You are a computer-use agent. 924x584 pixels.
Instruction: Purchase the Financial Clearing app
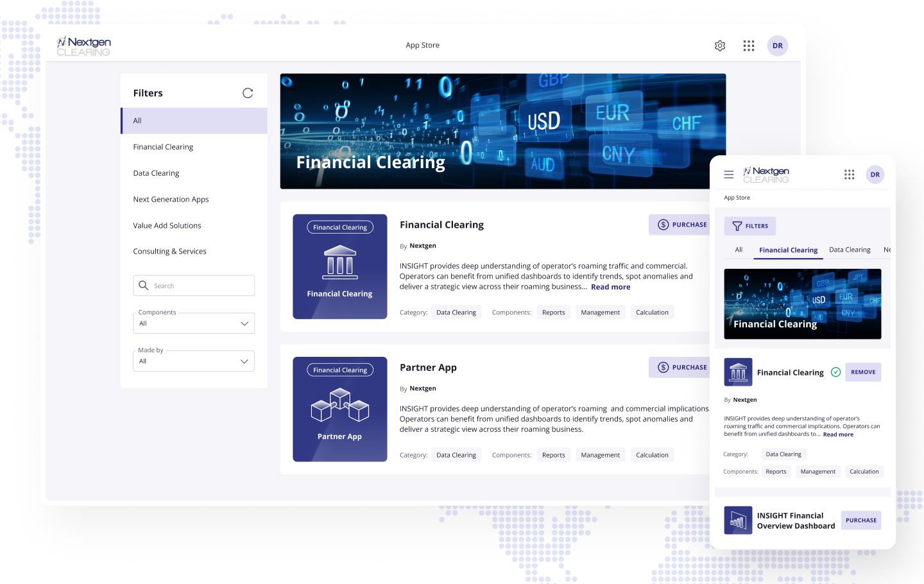pos(681,225)
